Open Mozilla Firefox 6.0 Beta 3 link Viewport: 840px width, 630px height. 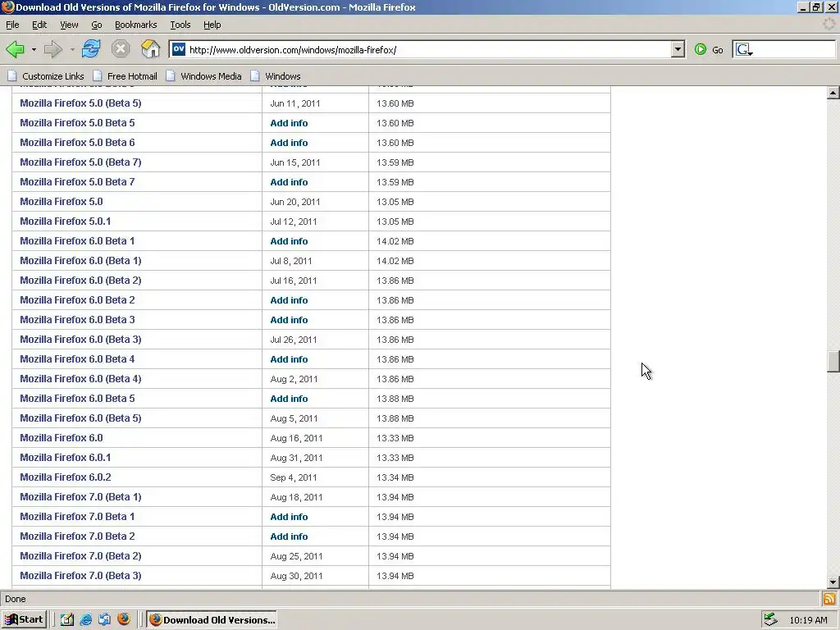click(77, 319)
